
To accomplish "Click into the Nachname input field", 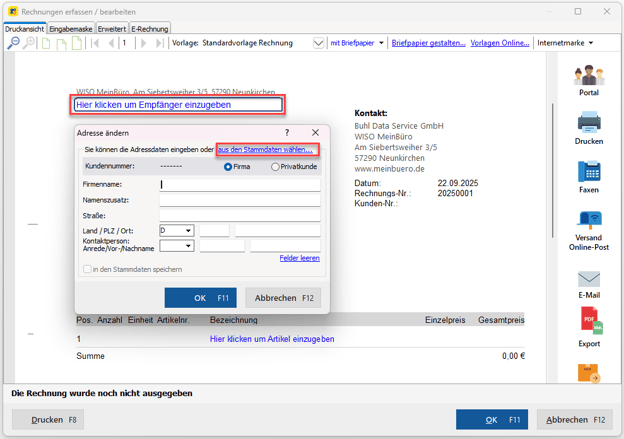I will 285,246.
